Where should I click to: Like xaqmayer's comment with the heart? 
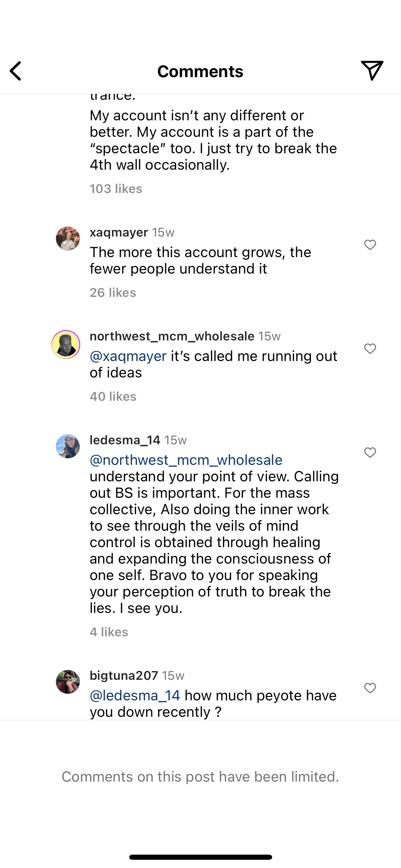(x=370, y=245)
